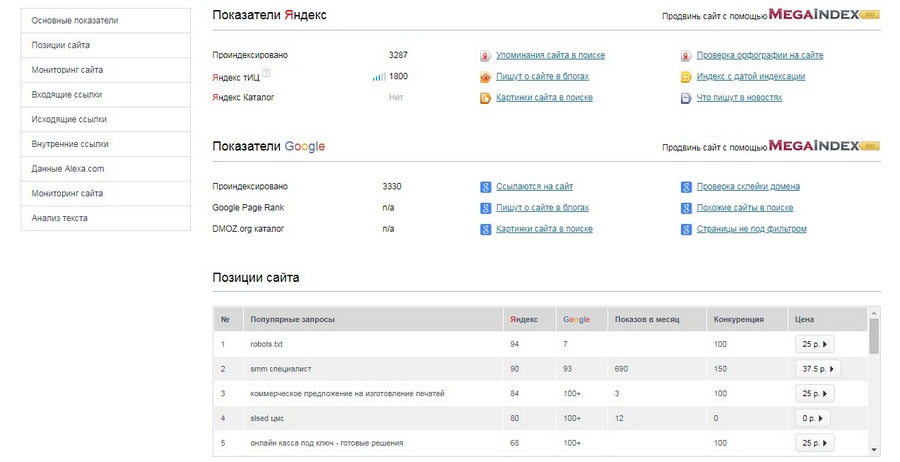Click news icon beside 'Что пишут в новостях'
The height and width of the screenshot is (462, 900).
pos(686,98)
